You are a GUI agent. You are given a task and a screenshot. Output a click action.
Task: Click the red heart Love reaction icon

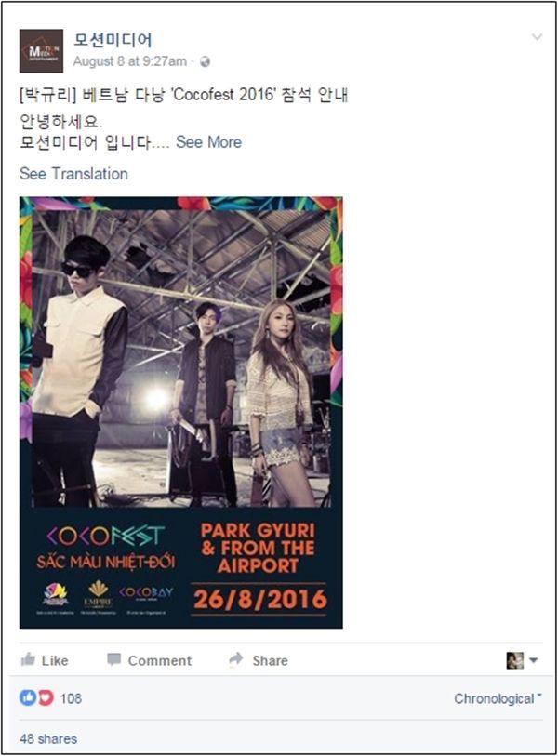[x=46, y=697]
